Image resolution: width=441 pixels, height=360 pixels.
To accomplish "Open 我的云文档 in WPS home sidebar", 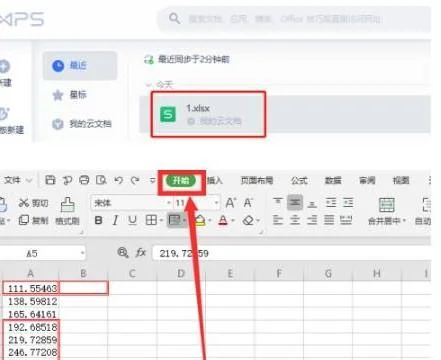I will point(82,124).
